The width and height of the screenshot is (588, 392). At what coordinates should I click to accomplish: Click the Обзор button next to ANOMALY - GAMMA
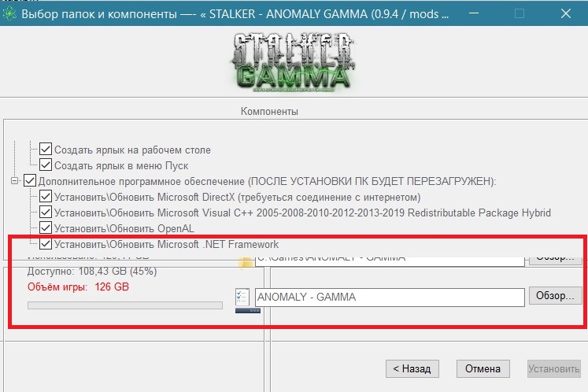pos(555,296)
